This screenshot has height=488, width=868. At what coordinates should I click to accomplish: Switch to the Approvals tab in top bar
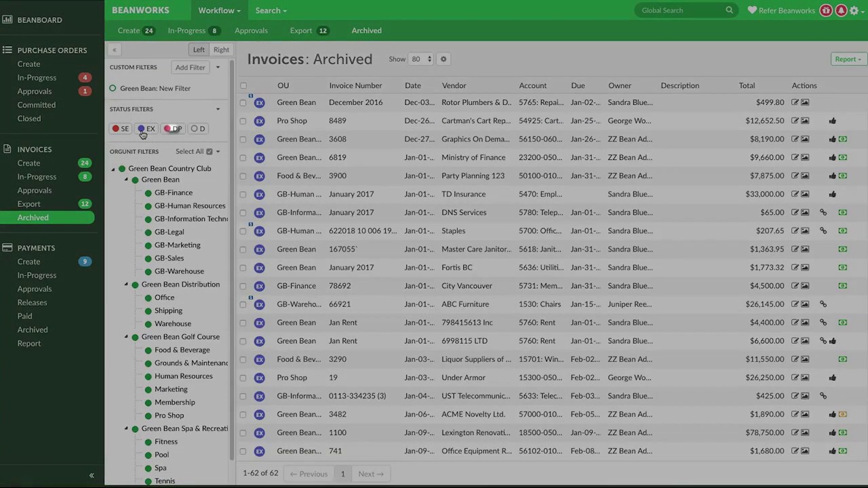pos(251,30)
